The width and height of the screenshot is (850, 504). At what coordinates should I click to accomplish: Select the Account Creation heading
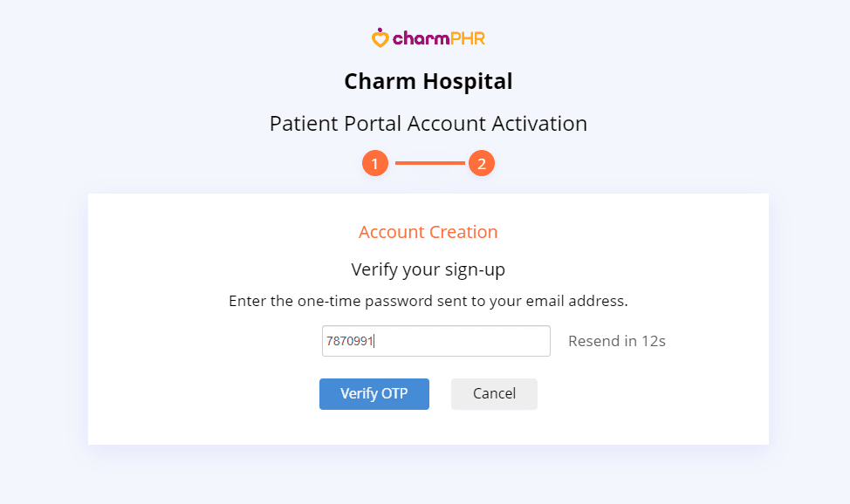(428, 232)
